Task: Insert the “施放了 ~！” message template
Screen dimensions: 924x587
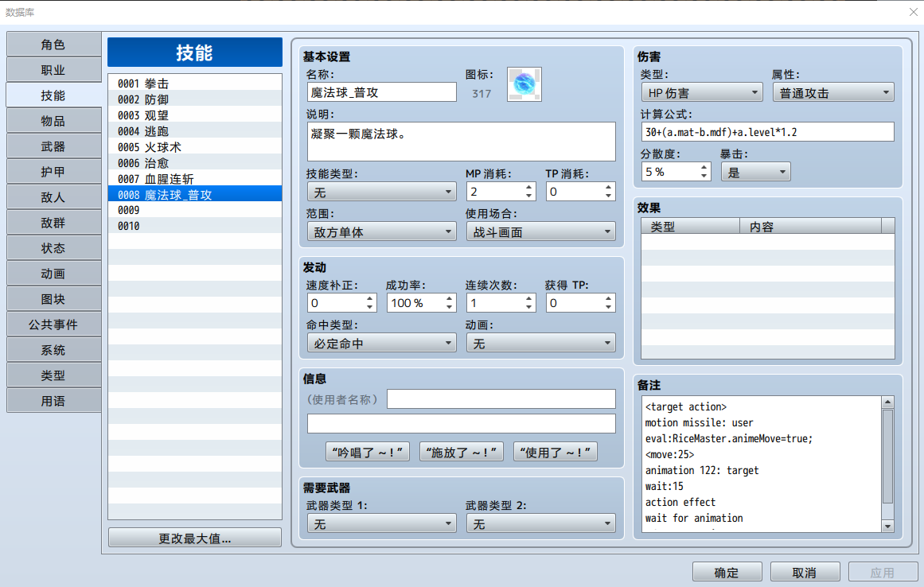Action: point(462,452)
